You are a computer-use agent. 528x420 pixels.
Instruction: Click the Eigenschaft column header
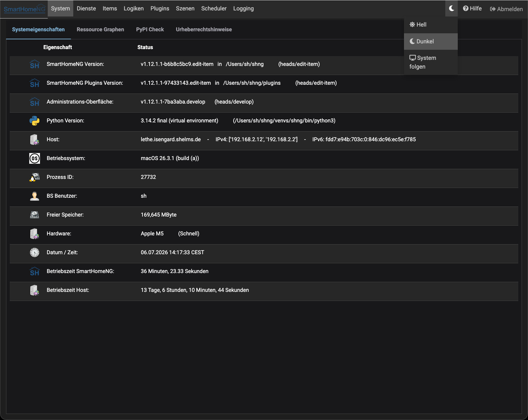click(57, 47)
